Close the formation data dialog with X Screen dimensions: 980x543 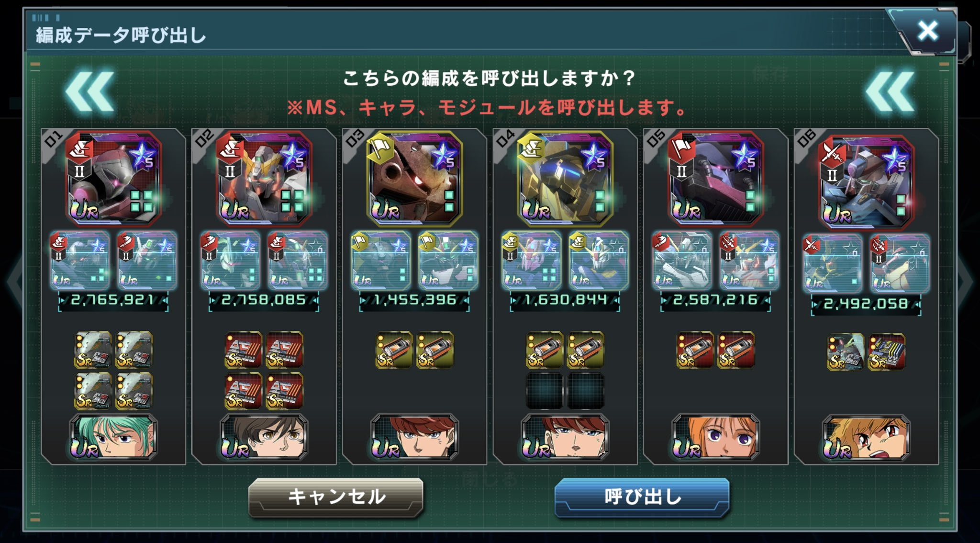(928, 31)
